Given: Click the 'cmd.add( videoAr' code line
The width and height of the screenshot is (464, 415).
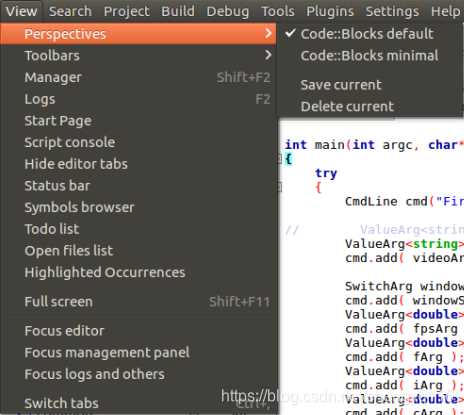Looking at the screenshot, I should (x=404, y=258).
